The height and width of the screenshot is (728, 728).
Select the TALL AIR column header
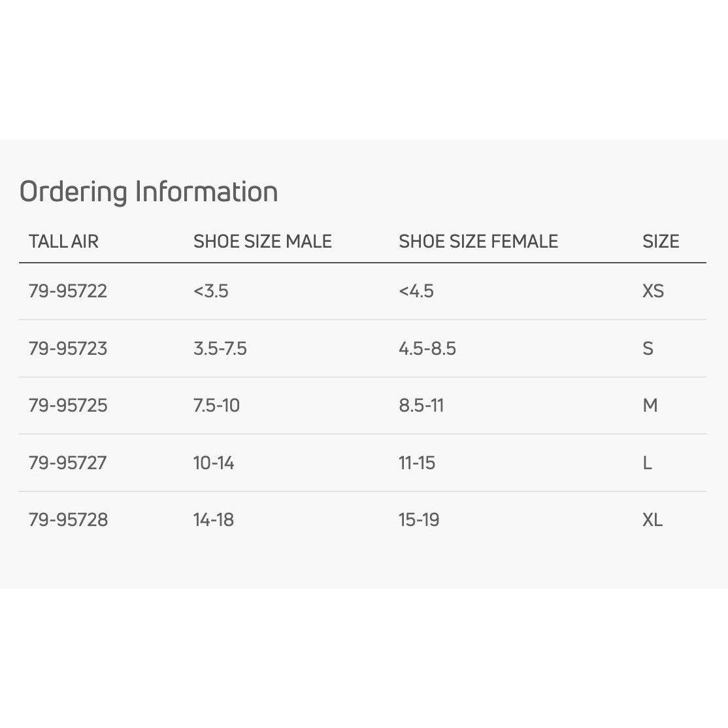tap(63, 242)
